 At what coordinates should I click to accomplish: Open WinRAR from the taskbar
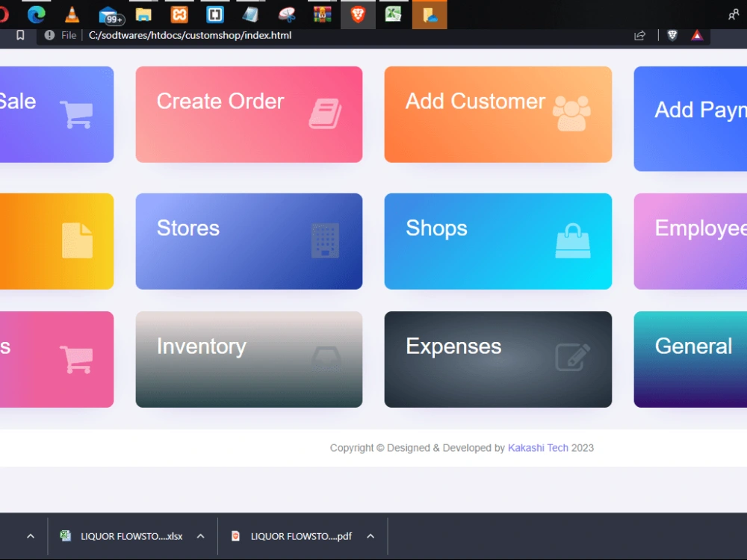tap(323, 15)
